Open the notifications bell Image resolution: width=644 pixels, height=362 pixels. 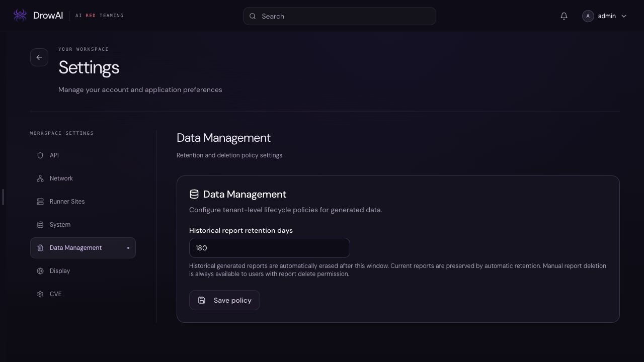(x=564, y=16)
